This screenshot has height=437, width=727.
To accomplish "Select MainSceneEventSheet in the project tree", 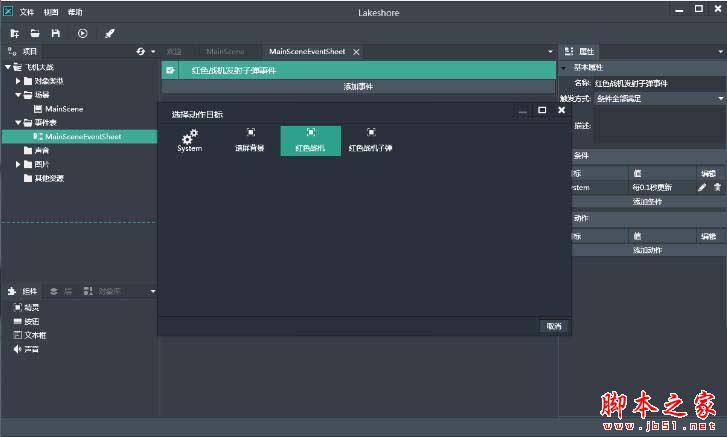I will [77, 137].
